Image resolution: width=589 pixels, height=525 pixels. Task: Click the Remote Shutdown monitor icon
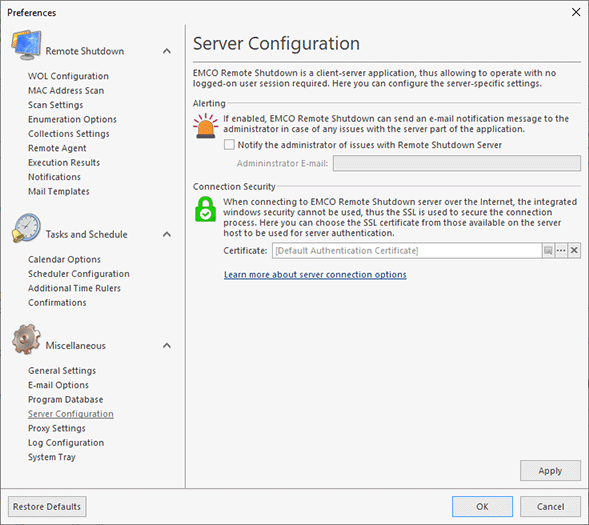(26, 45)
